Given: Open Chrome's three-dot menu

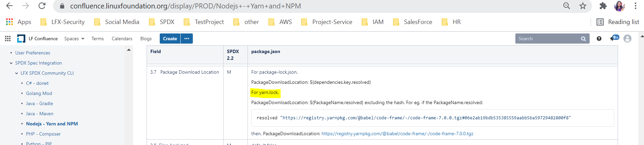Looking at the screenshot, I should (636, 6).
